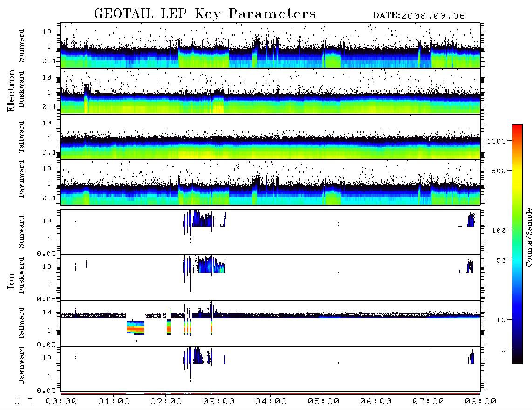Click the 500 colorbar tick value
This screenshot has width=532, height=410.
(498, 171)
